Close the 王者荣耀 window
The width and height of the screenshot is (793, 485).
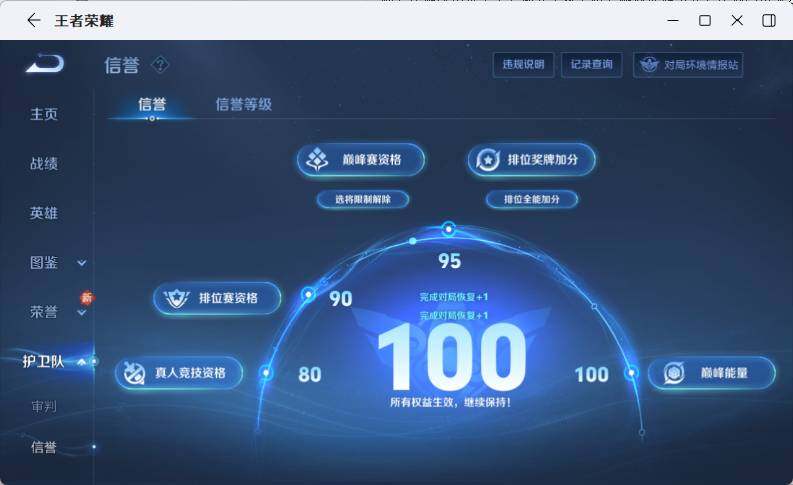[x=737, y=20]
